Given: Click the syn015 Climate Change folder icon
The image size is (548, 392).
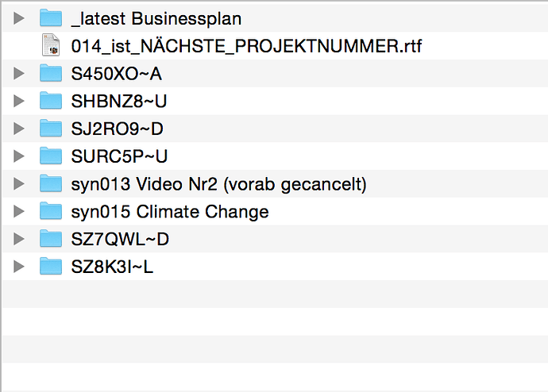Looking at the screenshot, I should pyautogui.click(x=51, y=212).
